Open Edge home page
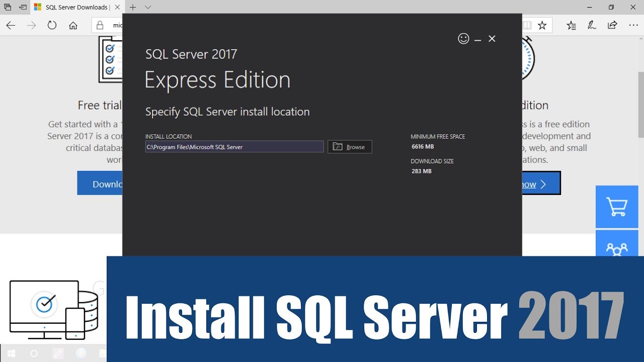 click(73, 26)
